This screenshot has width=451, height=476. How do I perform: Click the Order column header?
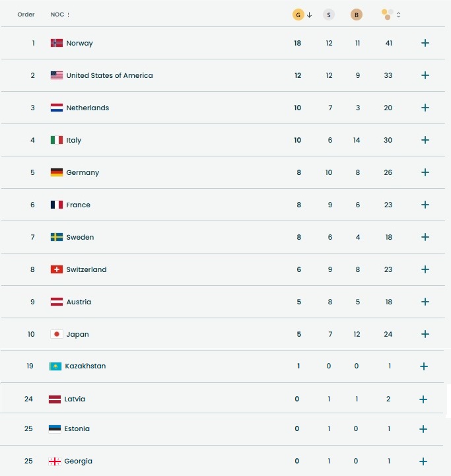coord(26,15)
